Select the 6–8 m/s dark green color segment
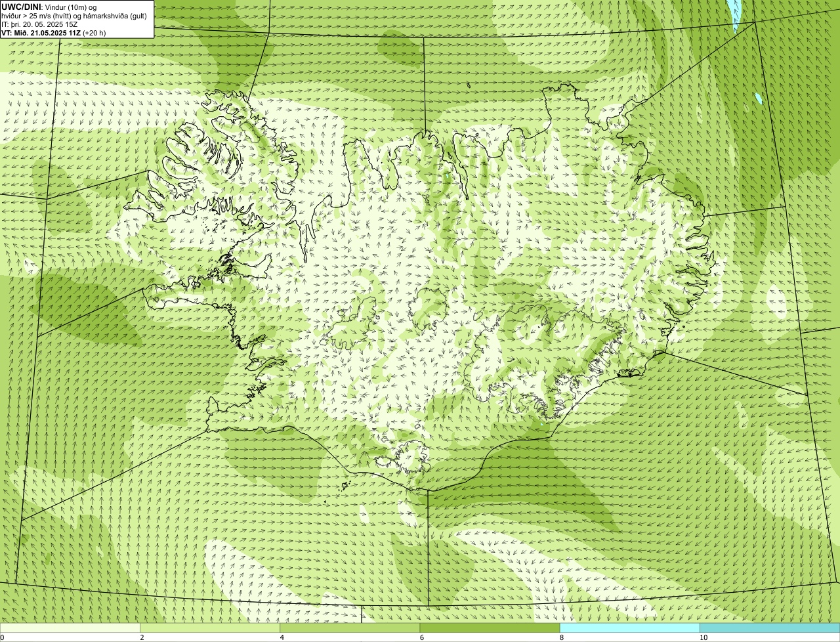The height and width of the screenshot is (642, 840). pos(490,628)
